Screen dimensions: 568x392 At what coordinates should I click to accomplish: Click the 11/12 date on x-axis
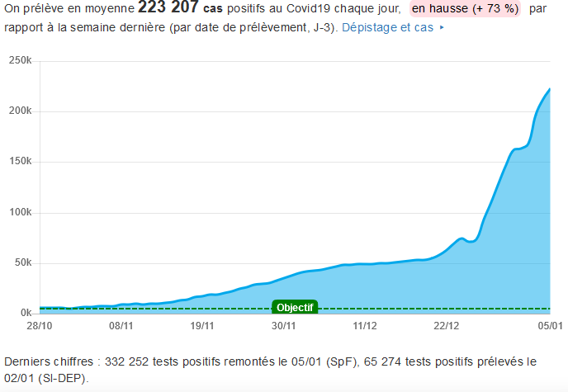pyautogui.click(x=366, y=326)
